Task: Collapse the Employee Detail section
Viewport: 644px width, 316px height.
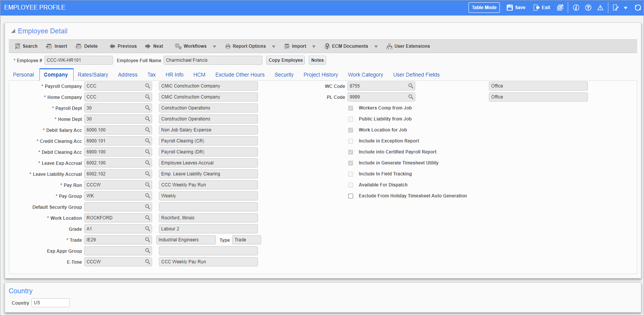Action: coord(13,31)
